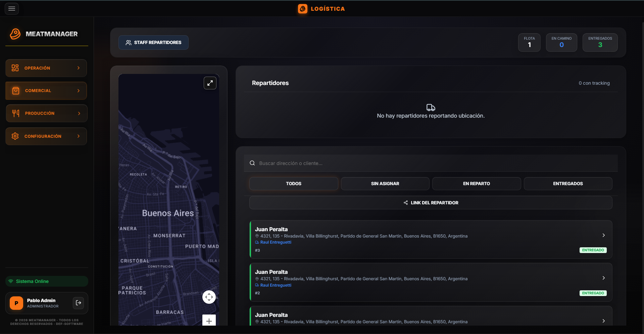Image resolution: width=644 pixels, height=334 pixels.
Task: Click the Entregados counter card in header
Action: click(x=600, y=42)
